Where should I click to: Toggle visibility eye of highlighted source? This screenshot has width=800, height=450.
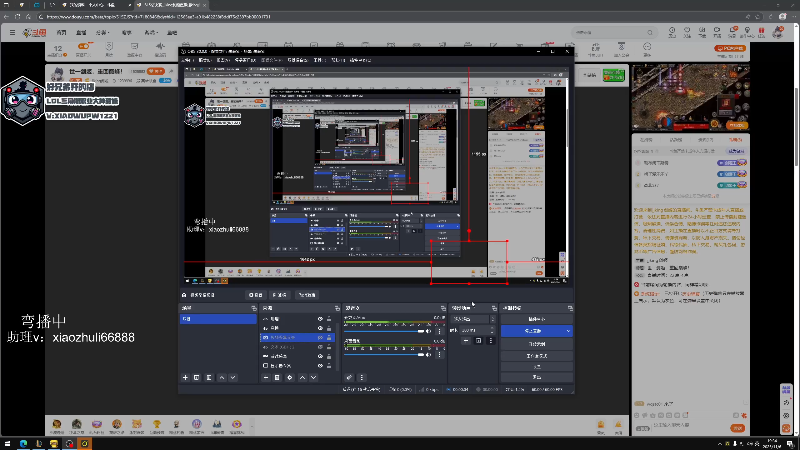coord(320,338)
